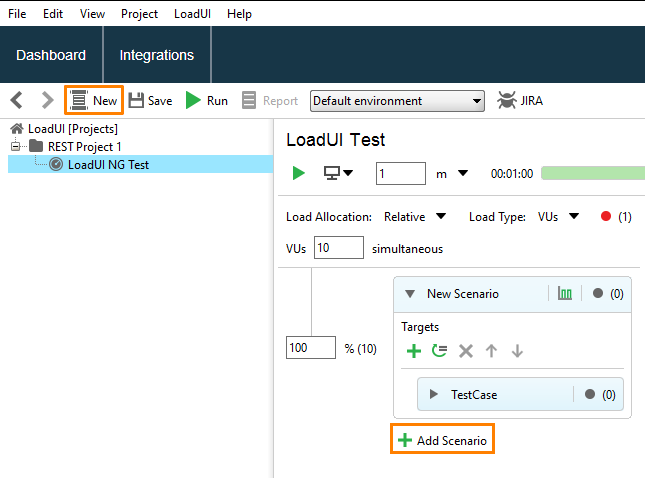
Task: Click the red assertion status indicator
Action: pyautogui.click(x=606, y=216)
